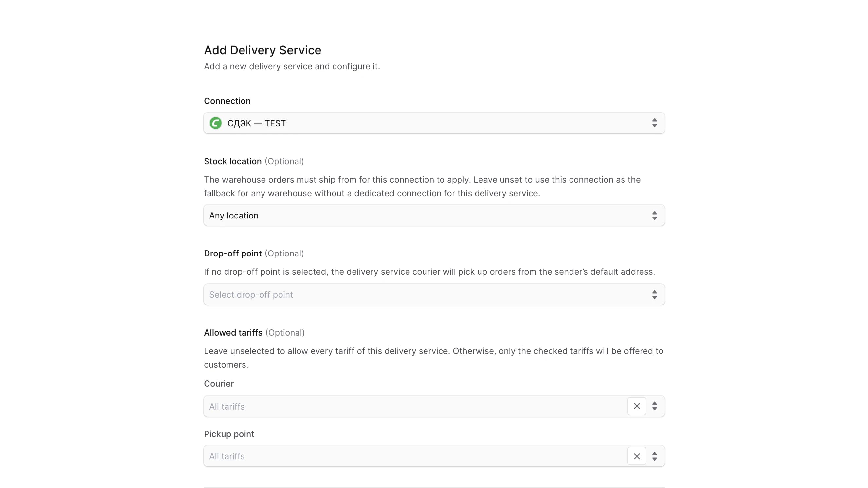
Task: Click the Pickup point tariffs up-down arrows
Action: click(654, 456)
